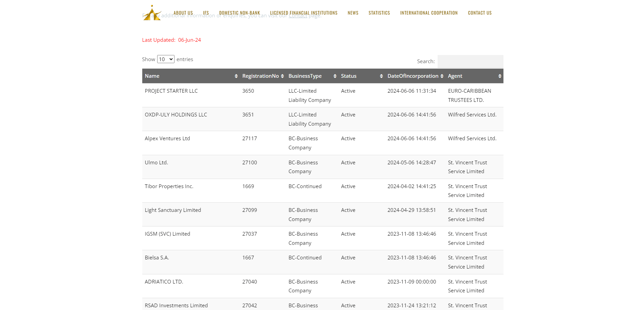The height and width of the screenshot is (310, 644).
Task: Click St. Vincent Trust agent in ADRIATICO row
Action: [467, 286]
